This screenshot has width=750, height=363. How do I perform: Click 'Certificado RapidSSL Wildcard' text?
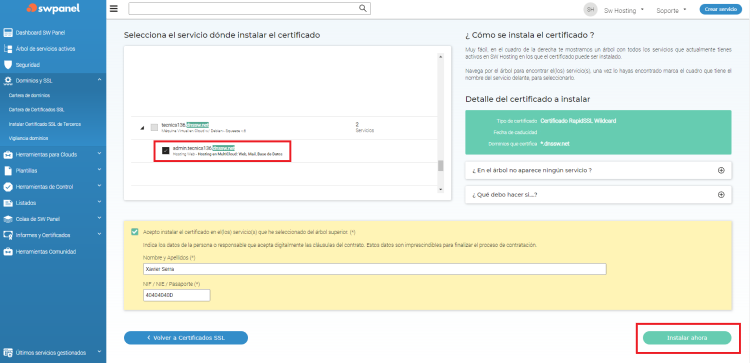click(x=578, y=121)
